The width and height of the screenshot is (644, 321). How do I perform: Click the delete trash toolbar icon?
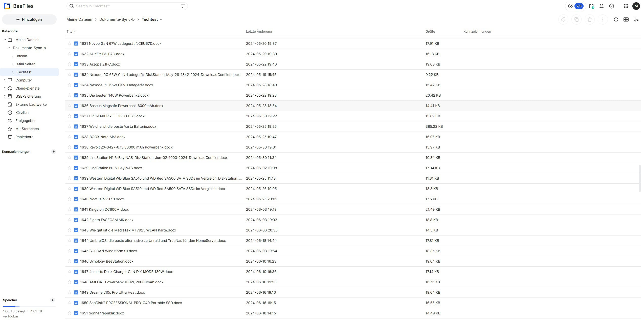(590, 19)
